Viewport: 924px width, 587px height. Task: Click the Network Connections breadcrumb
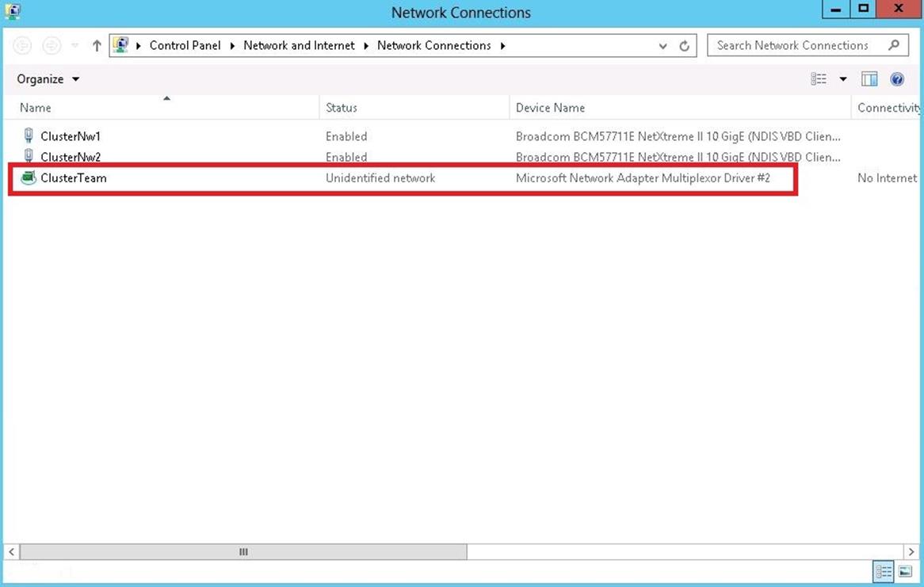click(x=433, y=45)
